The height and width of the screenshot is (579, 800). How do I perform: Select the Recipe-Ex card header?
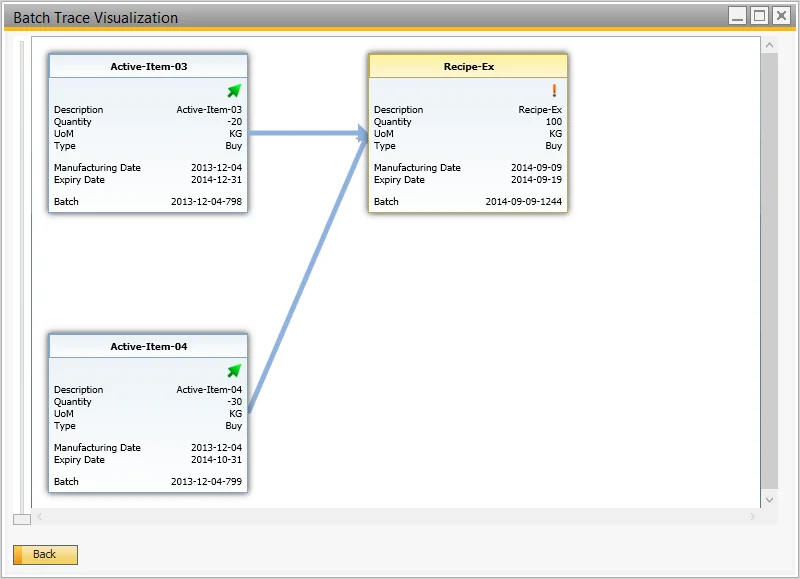[468, 66]
